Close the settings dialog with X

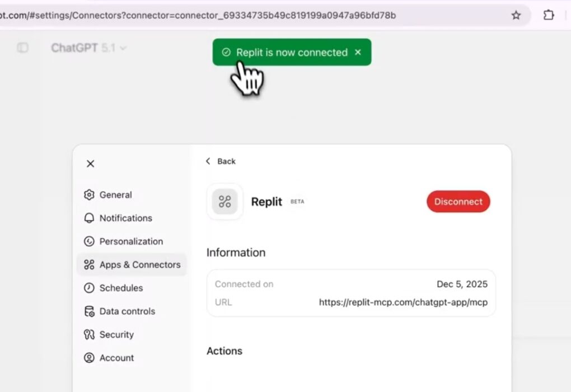[x=91, y=164]
